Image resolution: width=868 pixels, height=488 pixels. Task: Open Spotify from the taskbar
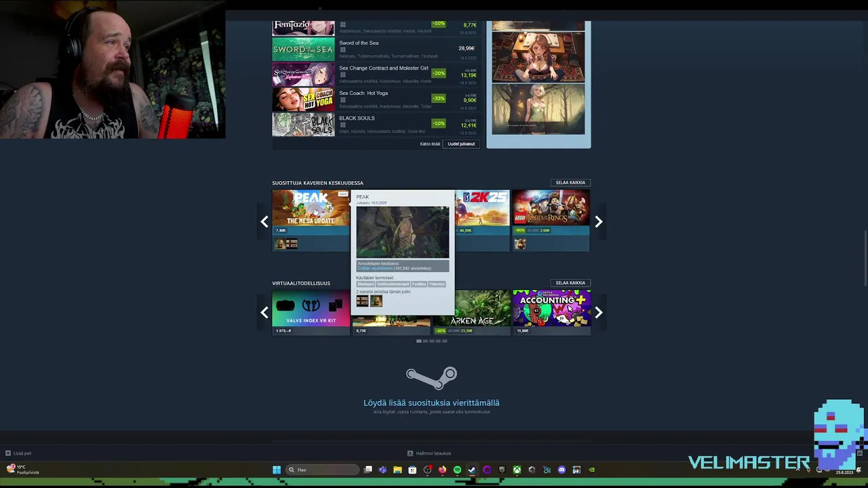click(x=457, y=470)
